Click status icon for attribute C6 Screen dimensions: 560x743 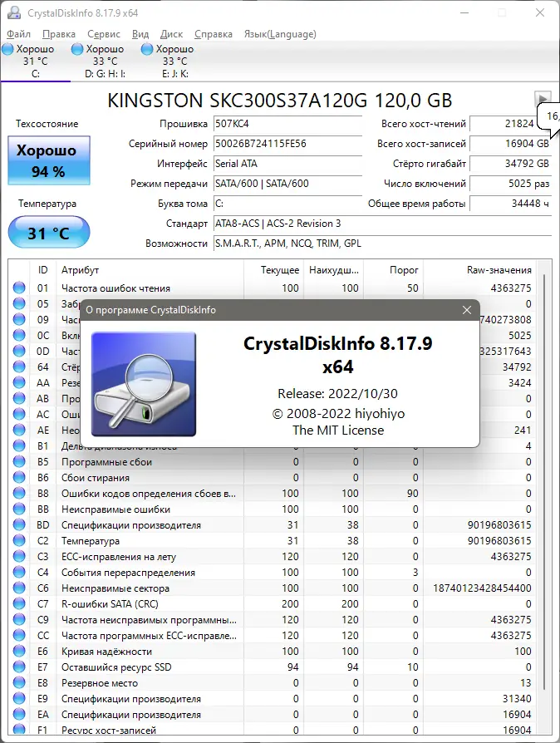[19, 588]
